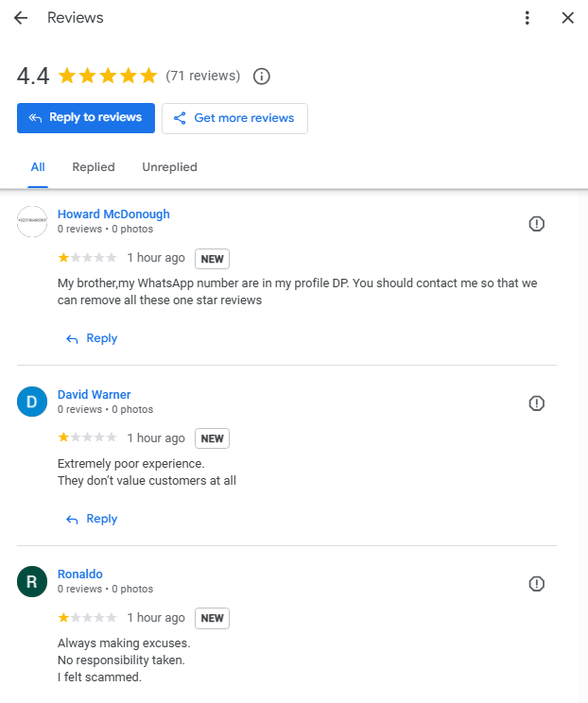
Task: Switch to the Unreplied tab
Action: 169,167
